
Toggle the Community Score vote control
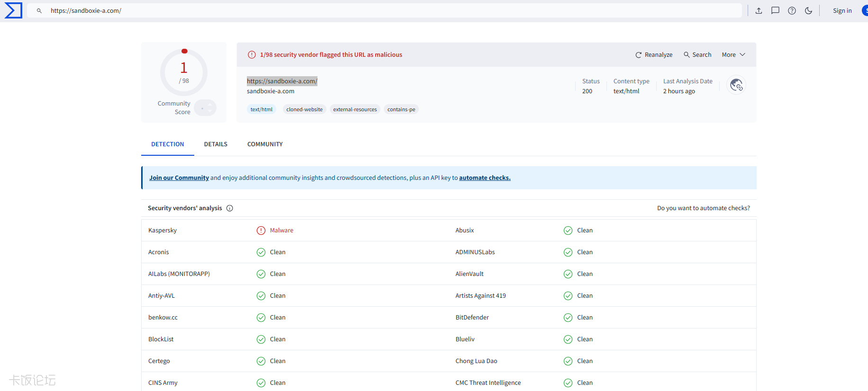pos(205,108)
